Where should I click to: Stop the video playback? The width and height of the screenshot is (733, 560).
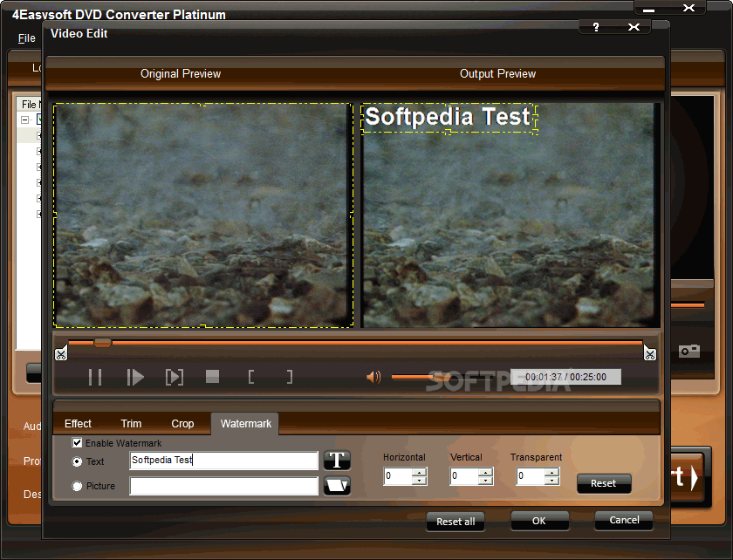click(212, 376)
